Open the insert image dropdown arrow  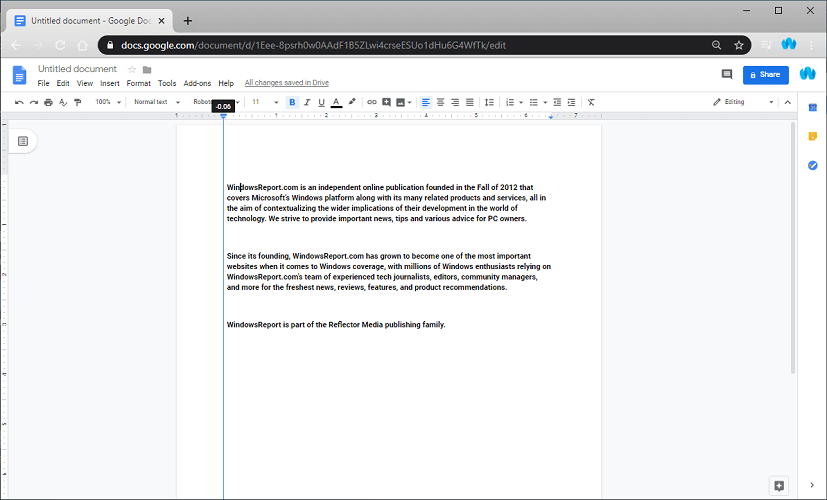[409, 102]
